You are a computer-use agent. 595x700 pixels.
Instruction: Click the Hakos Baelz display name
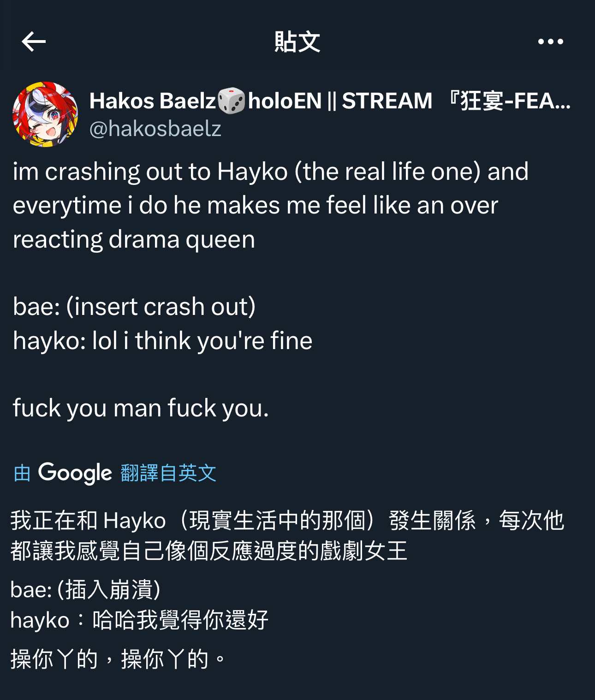[x=153, y=101]
